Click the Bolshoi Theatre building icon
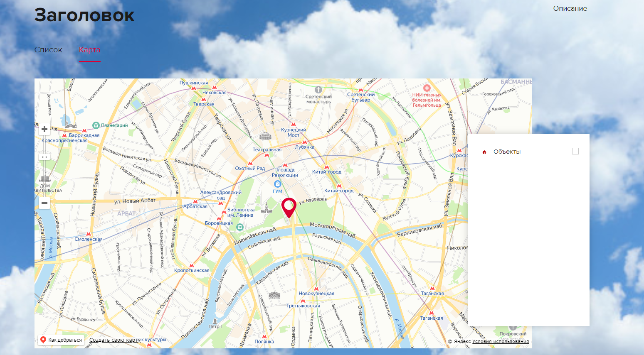Image resolution: width=644 pixels, height=355 pixels. [x=265, y=136]
